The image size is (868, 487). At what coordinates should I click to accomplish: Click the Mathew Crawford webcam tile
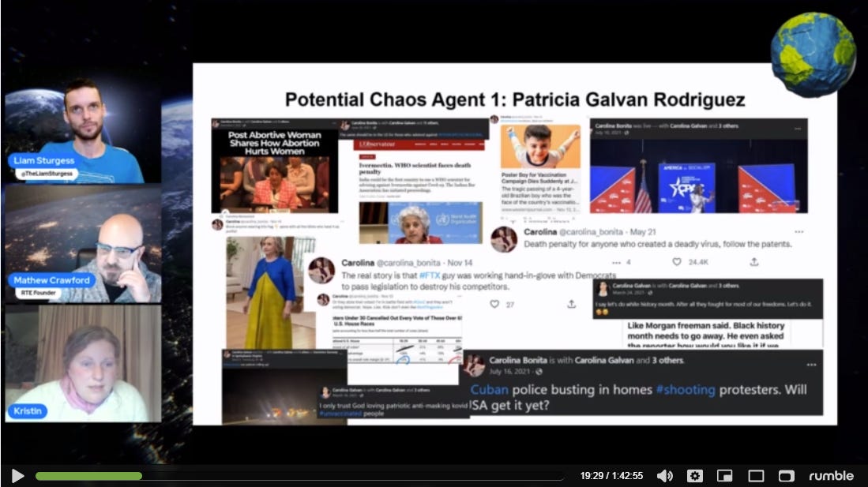pyautogui.click(x=83, y=244)
